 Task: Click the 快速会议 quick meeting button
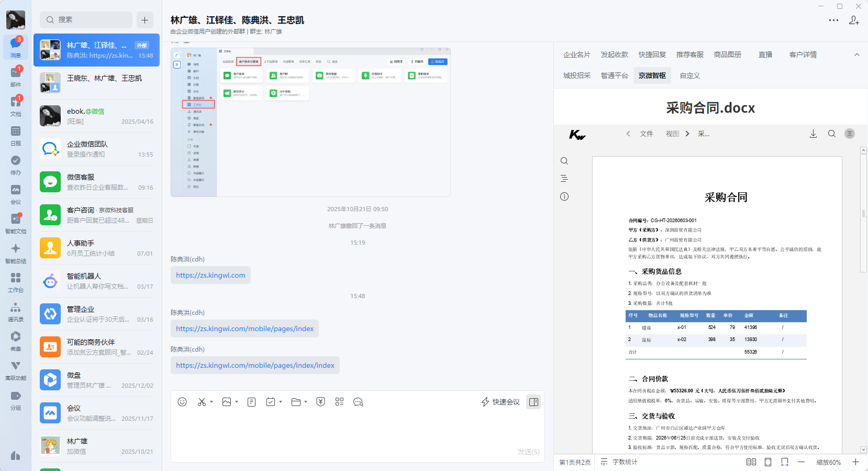500,402
